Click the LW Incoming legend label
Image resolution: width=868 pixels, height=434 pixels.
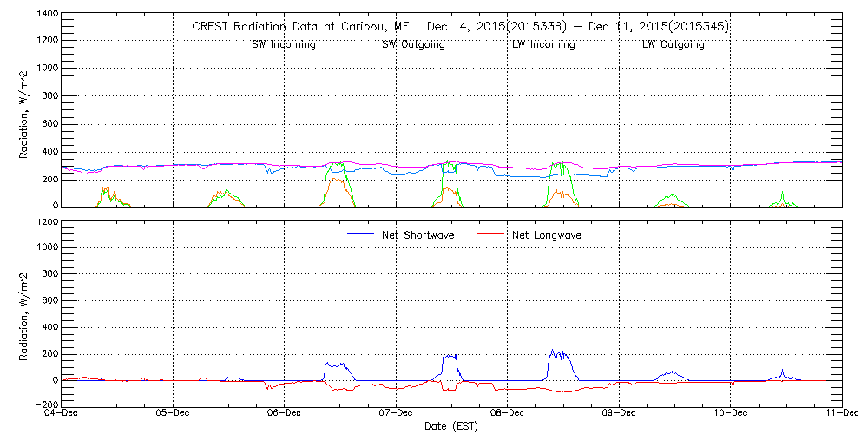543,44
